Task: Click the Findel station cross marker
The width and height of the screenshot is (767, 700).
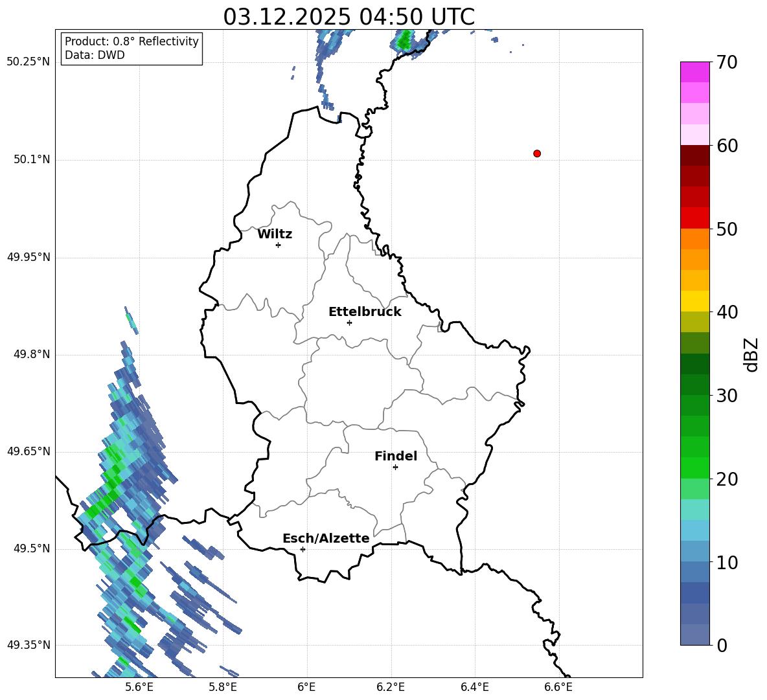Action: pos(395,468)
